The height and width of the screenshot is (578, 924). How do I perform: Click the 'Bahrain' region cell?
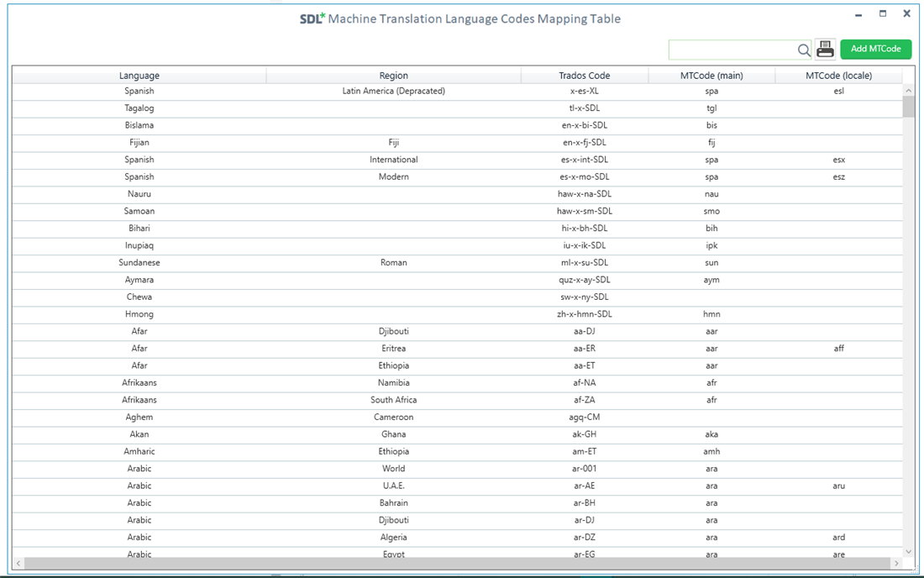(x=394, y=502)
